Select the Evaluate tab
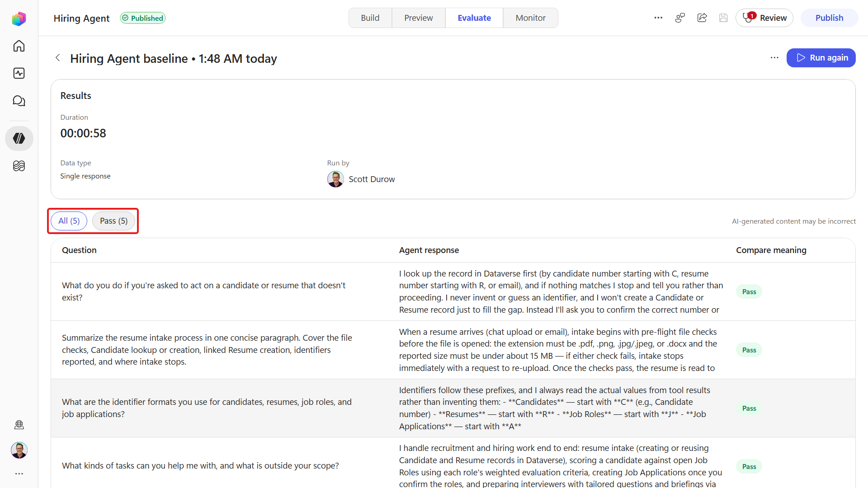The height and width of the screenshot is (488, 868). tap(474, 18)
